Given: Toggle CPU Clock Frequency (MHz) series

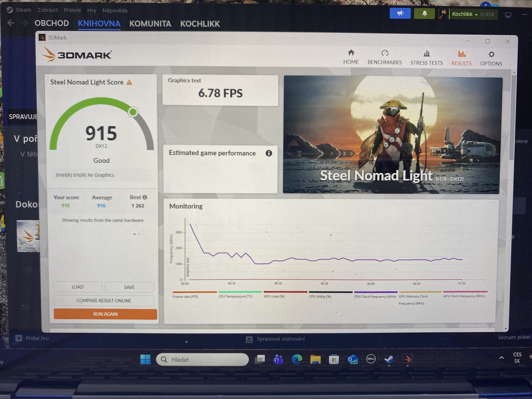Looking at the screenshot, I should point(376,295).
